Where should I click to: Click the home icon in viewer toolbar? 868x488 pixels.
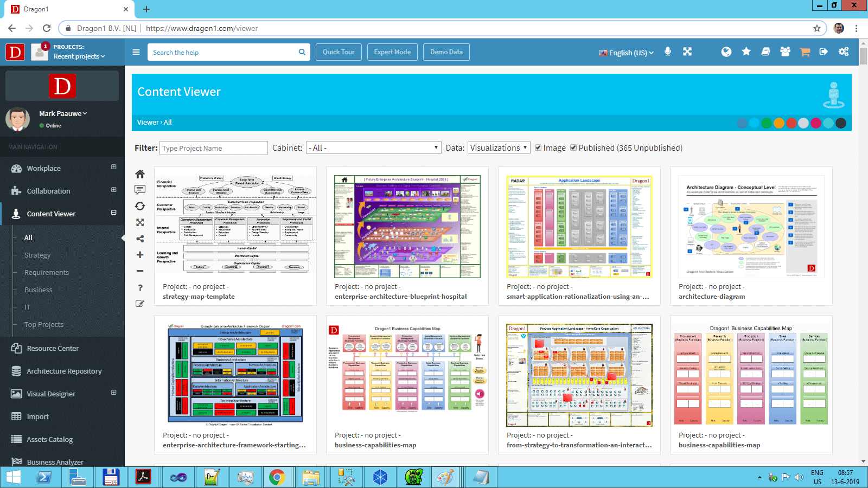140,174
